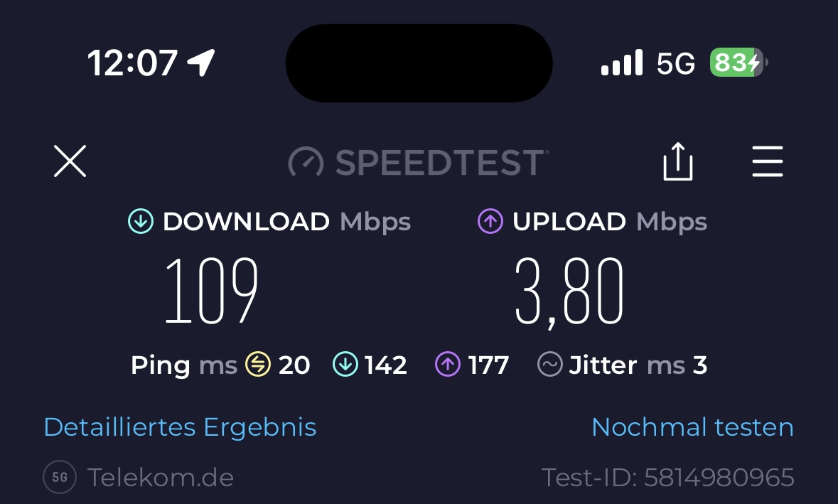Open Detailliertes Ergebnis link
The width and height of the screenshot is (838, 504).
(180, 427)
